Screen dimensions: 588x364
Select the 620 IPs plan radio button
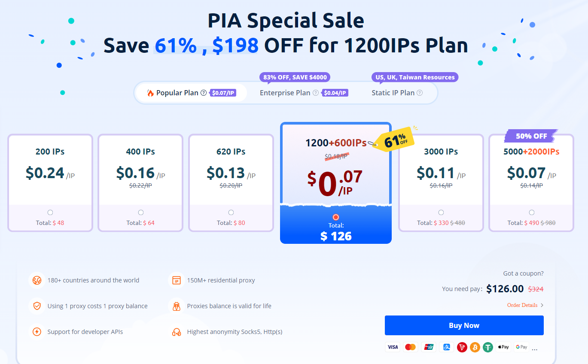coord(231,212)
